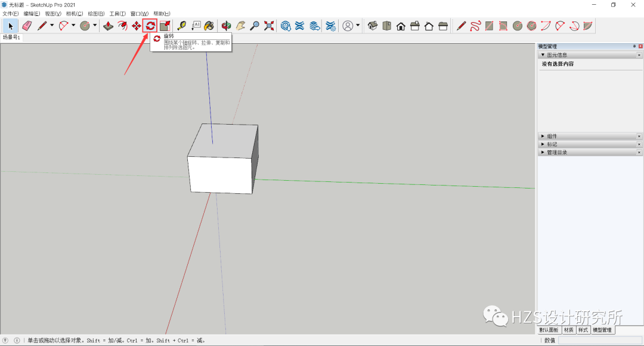The width and height of the screenshot is (644, 346).
Task: Open the Paint Bucket tool
Action: pyautogui.click(x=209, y=26)
